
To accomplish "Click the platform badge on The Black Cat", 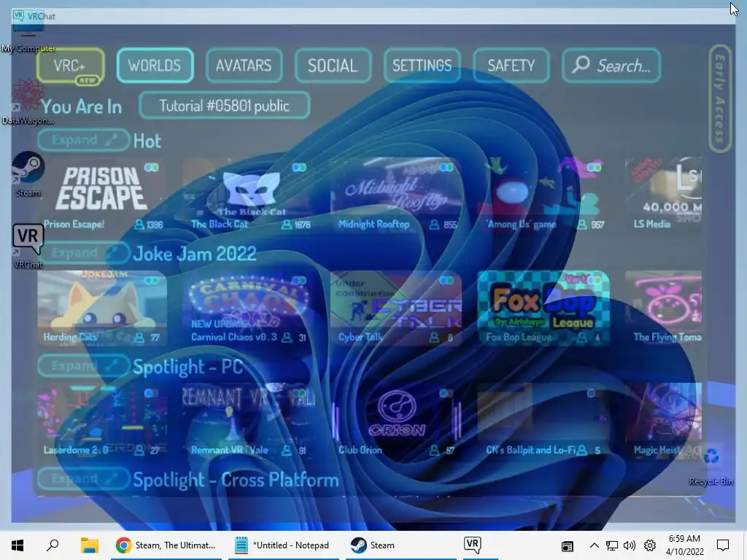I will coord(299,167).
